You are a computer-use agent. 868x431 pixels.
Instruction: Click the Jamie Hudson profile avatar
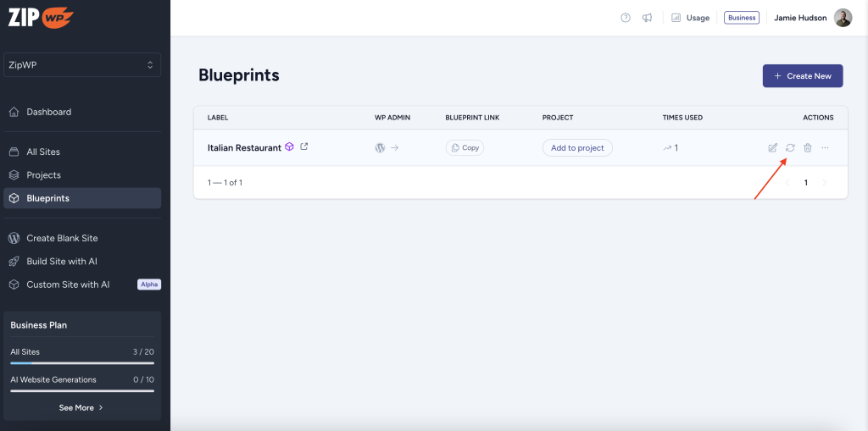pos(843,18)
